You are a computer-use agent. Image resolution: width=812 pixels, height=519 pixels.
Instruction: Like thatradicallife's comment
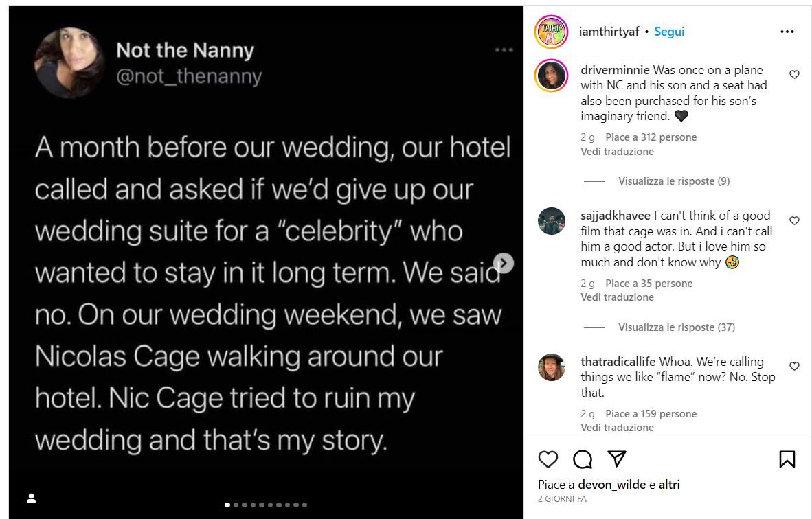click(794, 367)
